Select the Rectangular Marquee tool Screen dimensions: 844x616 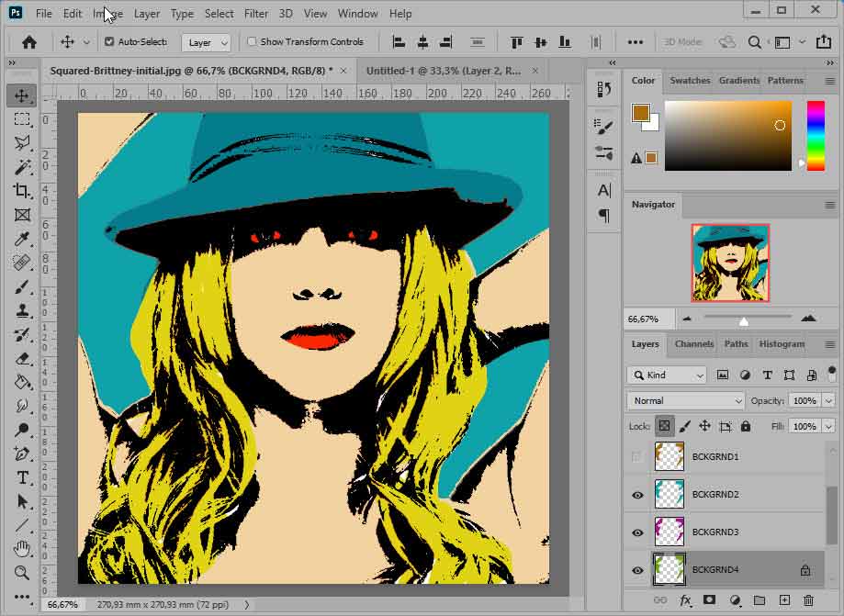point(22,119)
